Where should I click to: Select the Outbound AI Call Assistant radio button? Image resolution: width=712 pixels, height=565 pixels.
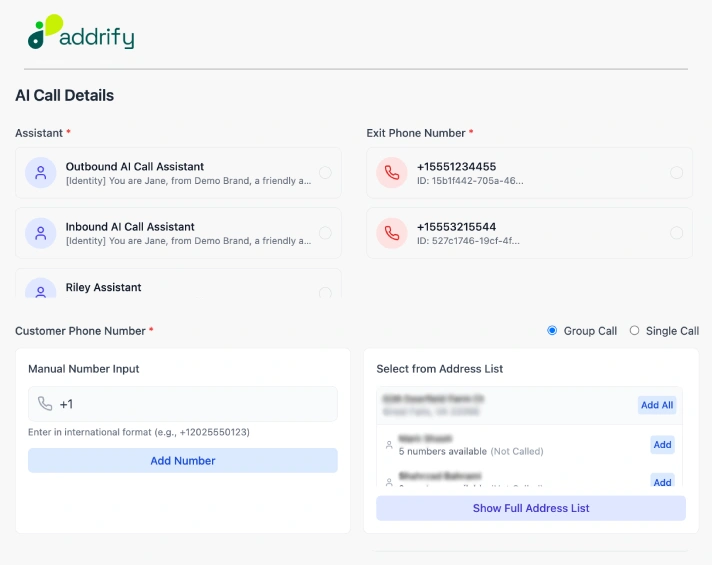(x=325, y=173)
